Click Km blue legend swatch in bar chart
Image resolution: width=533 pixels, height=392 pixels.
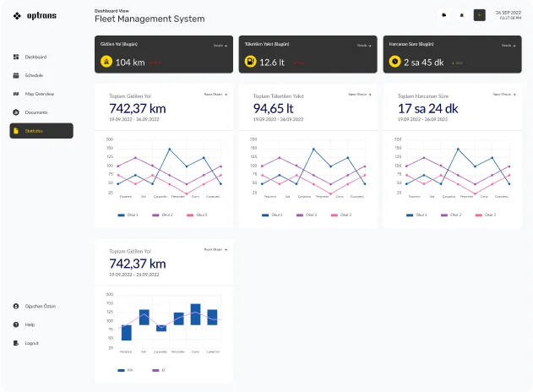[x=121, y=370]
